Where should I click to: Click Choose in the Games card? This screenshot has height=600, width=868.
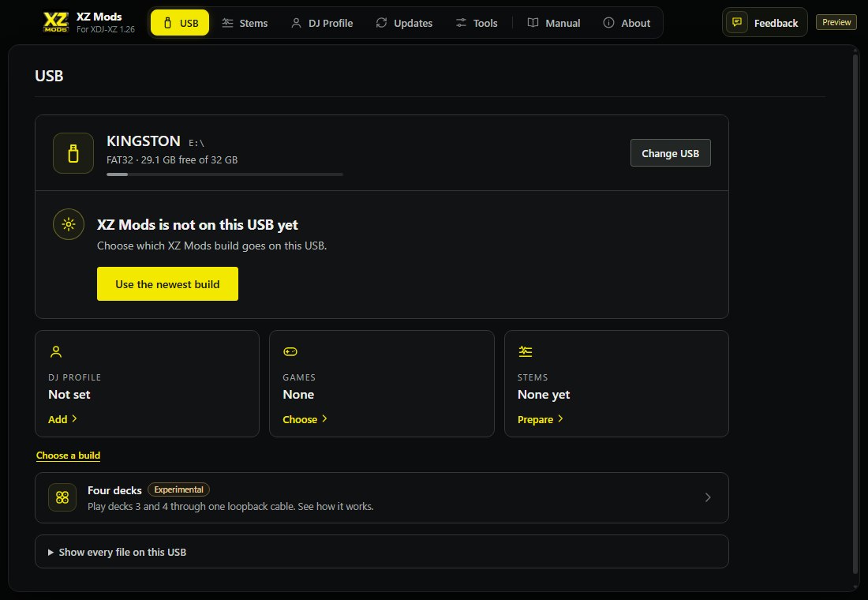tap(300, 419)
